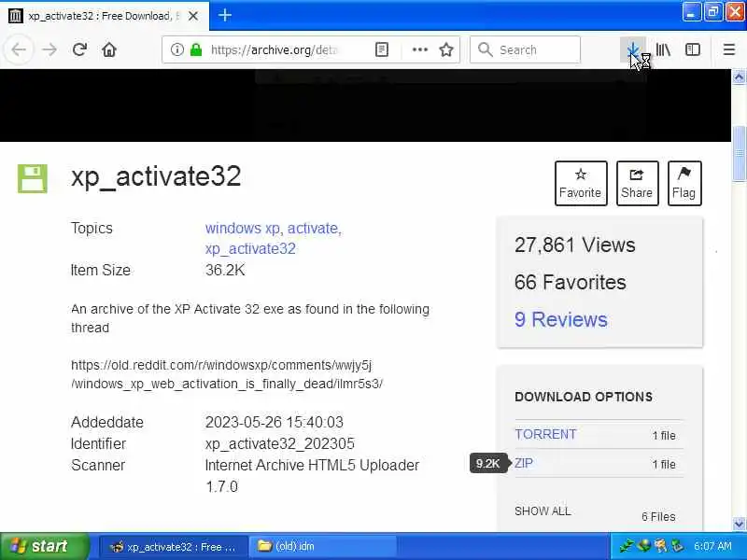Click the vertical scrollbar thumb
The image size is (747, 560).
(739, 153)
